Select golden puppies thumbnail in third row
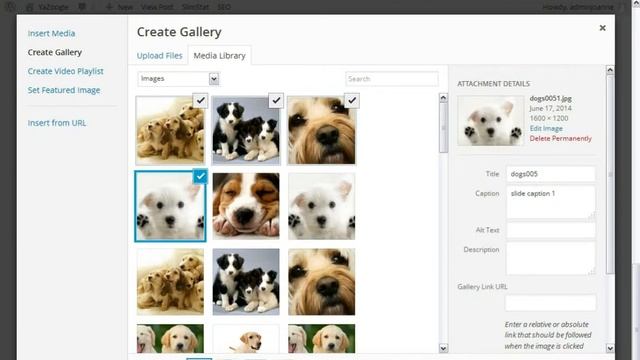This screenshot has height=360, width=640. pos(170,282)
